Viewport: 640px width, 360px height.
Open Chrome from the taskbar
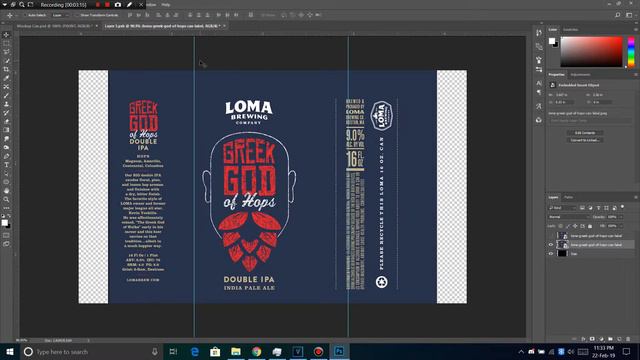[x=256, y=351]
